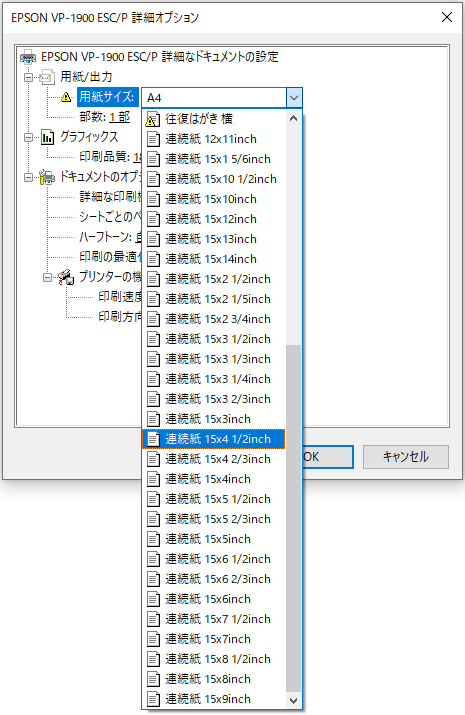Click warning triangle icon beside 用紙サイズ
The height and width of the screenshot is (715, 465).
(x=67, y=97)
